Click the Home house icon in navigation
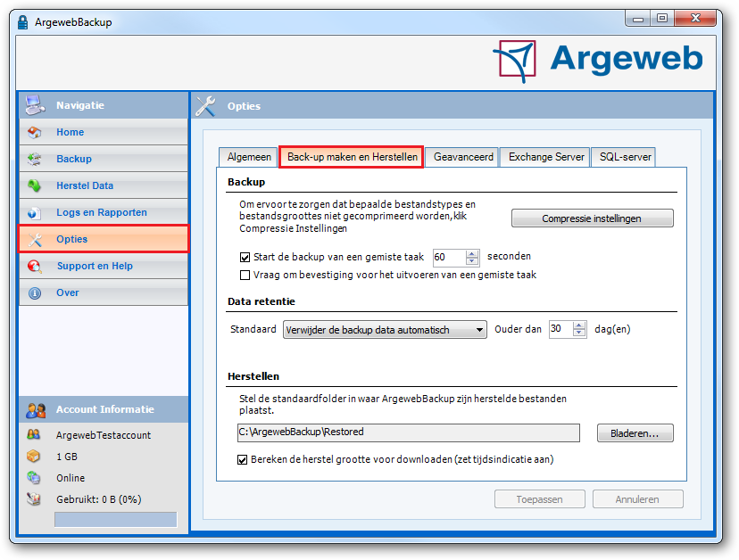This screenshot has width=739, height=560. (x=35, y=132)
